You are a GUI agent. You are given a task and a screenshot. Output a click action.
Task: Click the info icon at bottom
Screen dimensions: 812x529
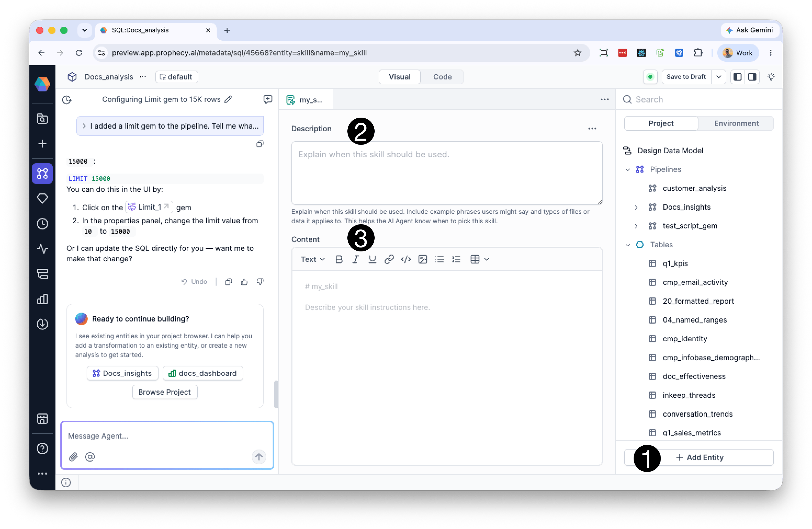(66, 482)
